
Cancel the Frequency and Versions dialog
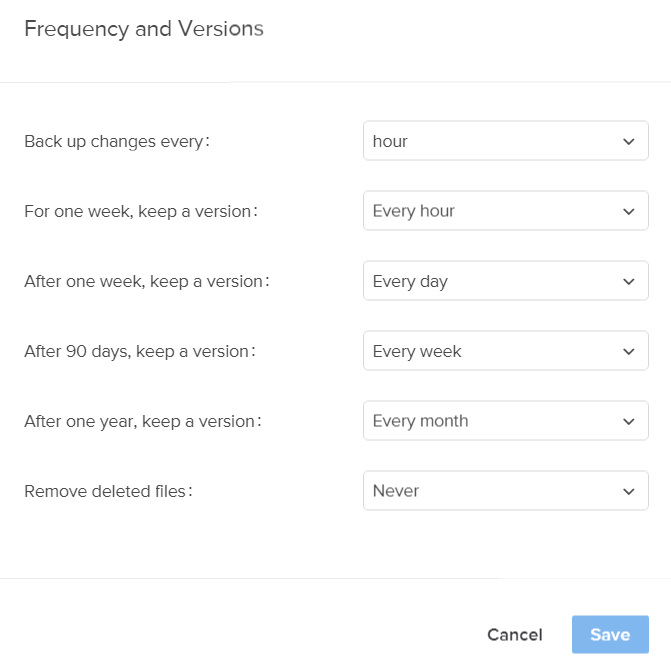(x=514, y=635)
